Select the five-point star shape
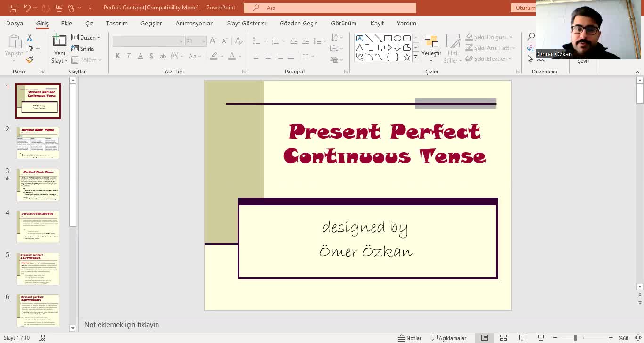Screen dimensions: 644x343 [x=407, y=57]
